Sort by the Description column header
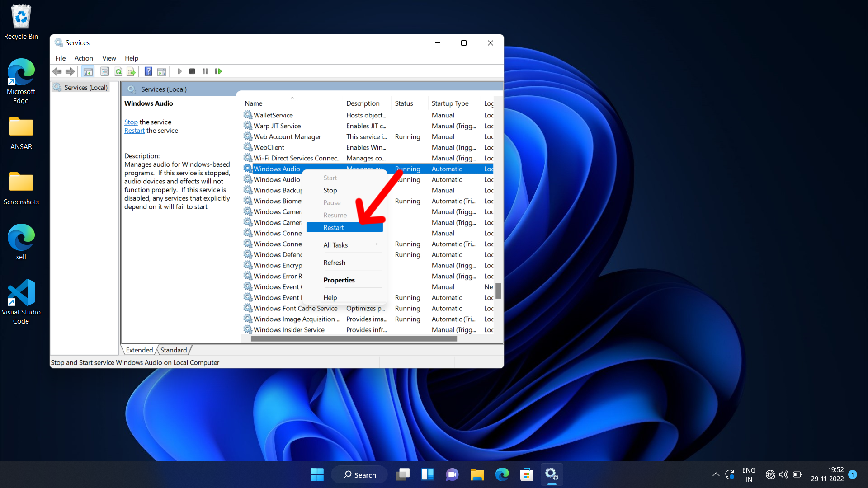The height and width of the screenshot is (488, 868). pyautogui.click(x=367, y=103)
